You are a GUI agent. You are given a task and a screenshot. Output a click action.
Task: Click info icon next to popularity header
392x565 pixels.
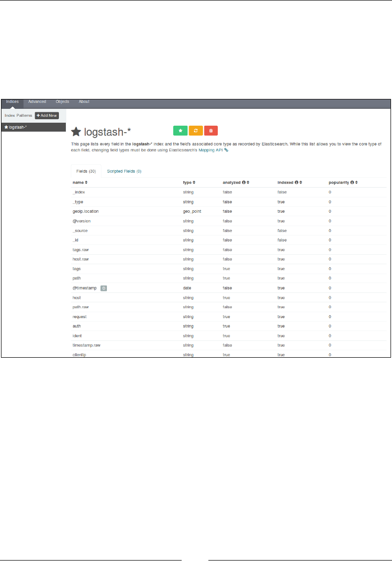click(352, 183)
